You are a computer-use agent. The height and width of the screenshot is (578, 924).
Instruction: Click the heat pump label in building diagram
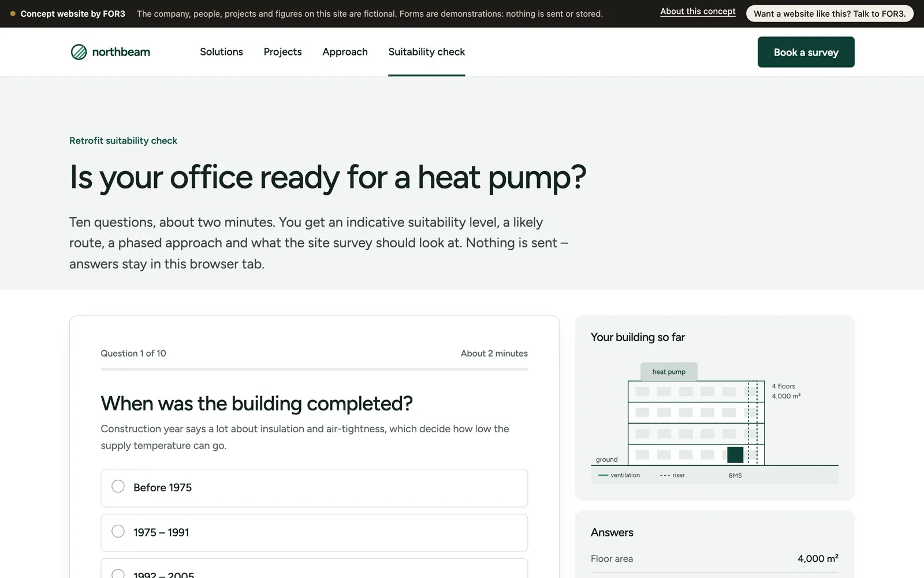(669, 372)
